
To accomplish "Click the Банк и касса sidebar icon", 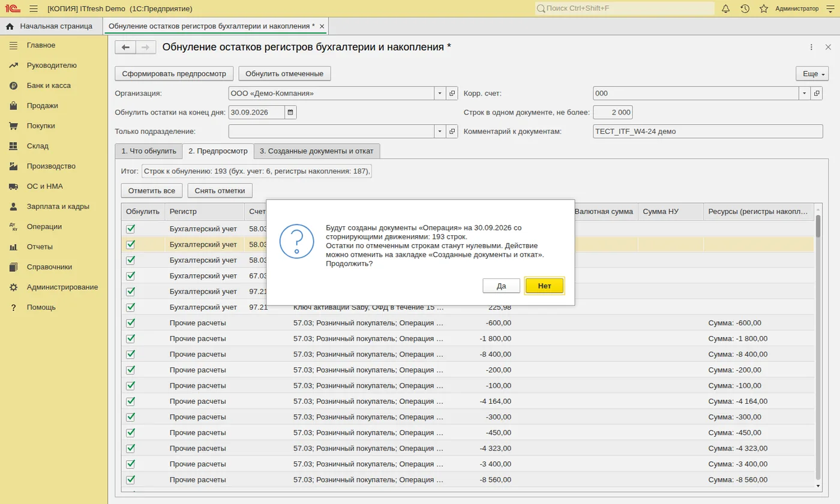I will (13, 86).
